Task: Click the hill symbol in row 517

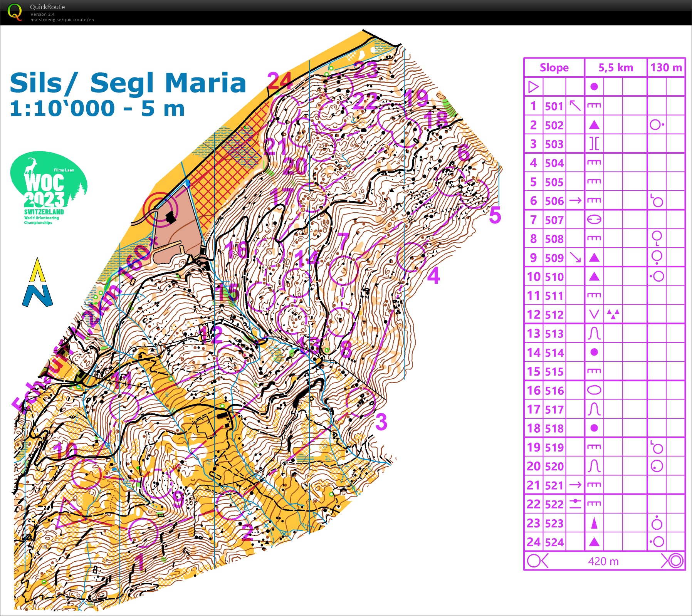Action: [594, 409]
